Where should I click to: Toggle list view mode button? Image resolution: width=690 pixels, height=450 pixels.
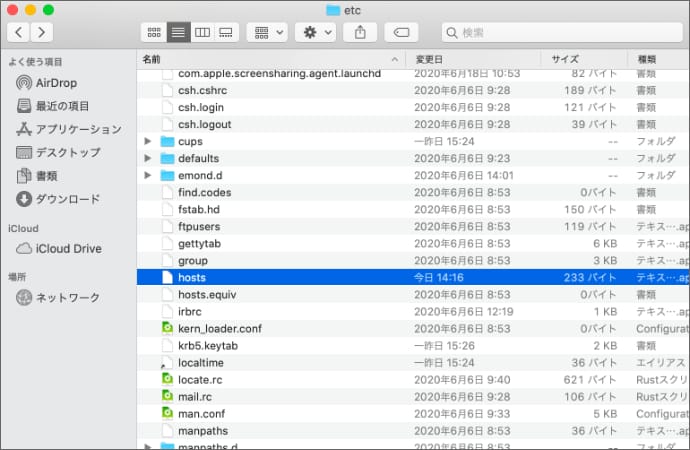[x=177, y=32]
